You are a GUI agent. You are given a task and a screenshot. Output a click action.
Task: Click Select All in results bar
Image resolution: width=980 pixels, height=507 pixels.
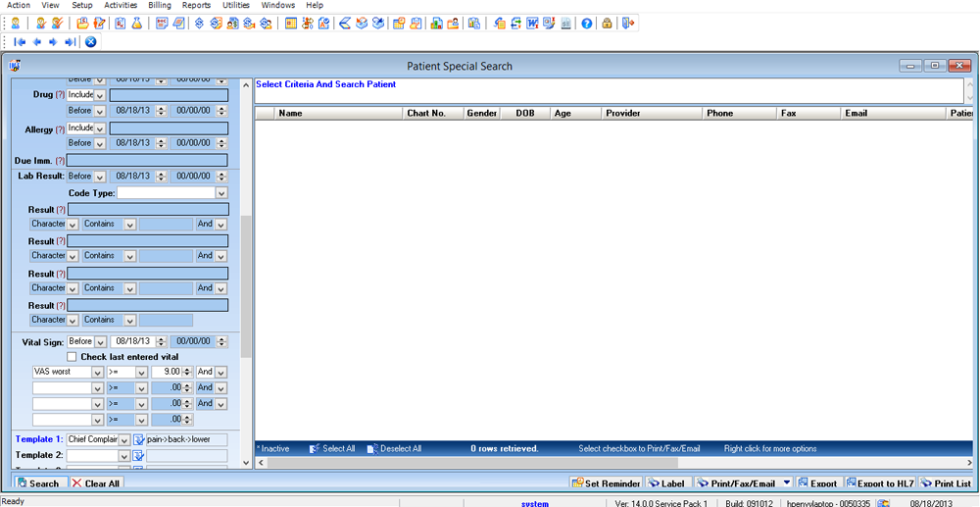(x=333, y=449)
